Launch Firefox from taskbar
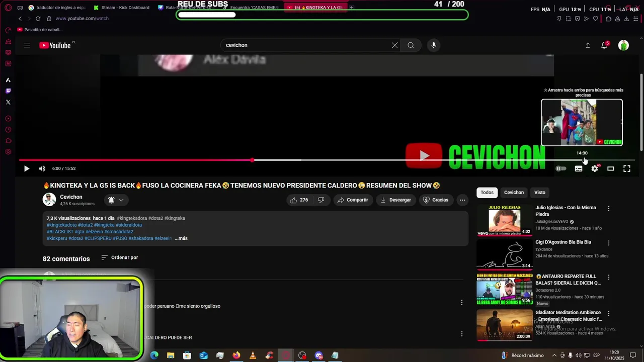This screenshot has width=644, height=362. point(236,355)
